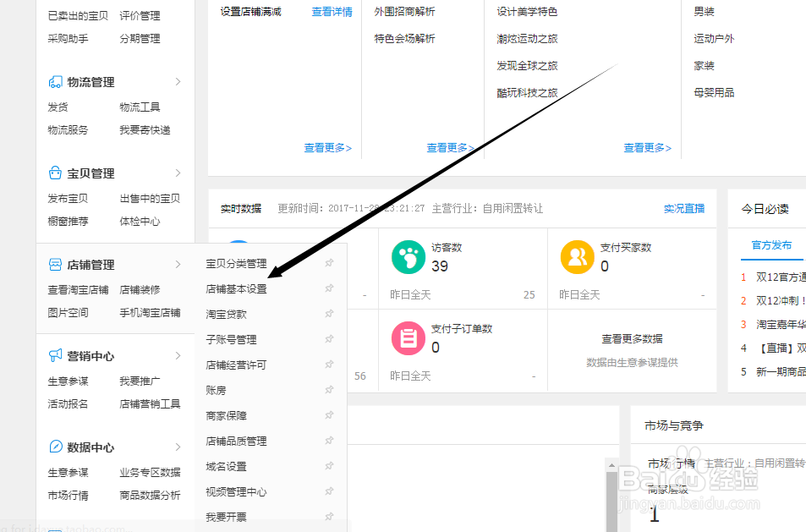This screenshot has width=806, height=532.
Task: Open 出售中的宝贝 in the sidebar
Action: [x=150, y=199]
